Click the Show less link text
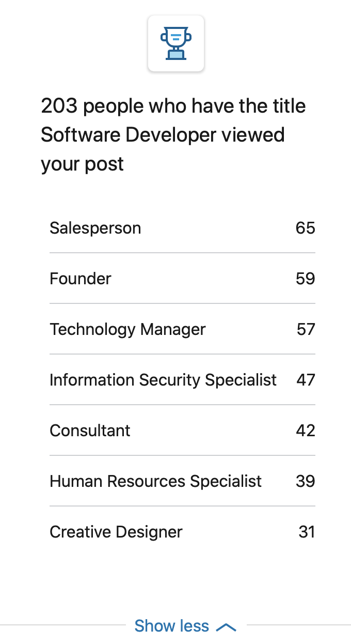The image size is (351, 644). click(172, 626)
